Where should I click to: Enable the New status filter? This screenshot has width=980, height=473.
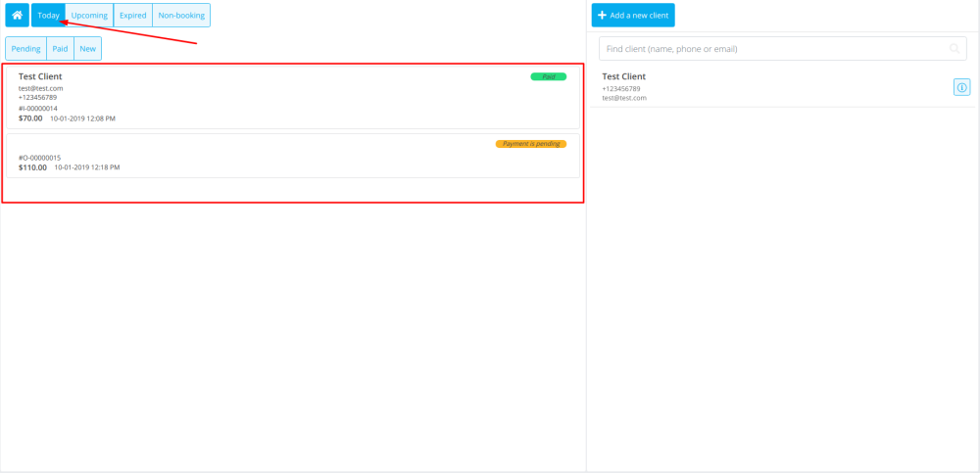click(x=87, y=49)
